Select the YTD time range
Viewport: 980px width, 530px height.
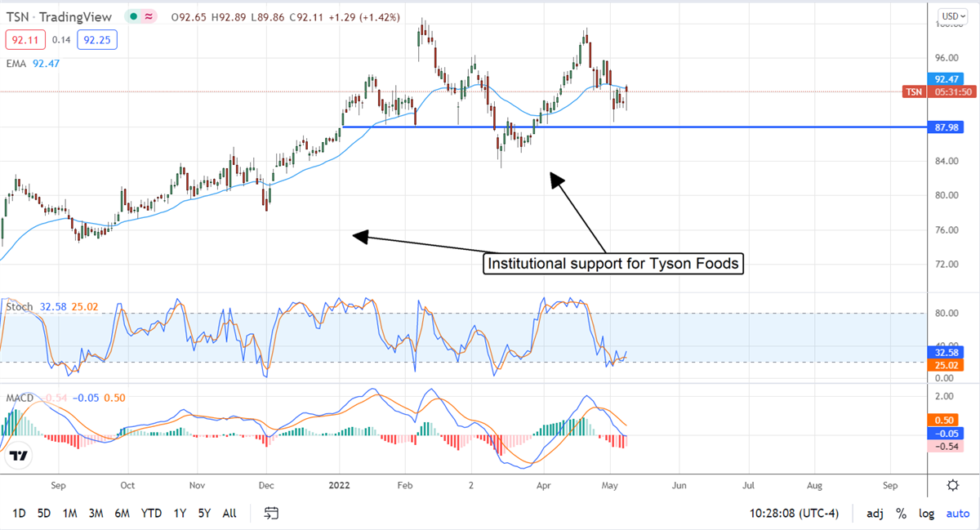pyautogui.click(x=151, y=514)
